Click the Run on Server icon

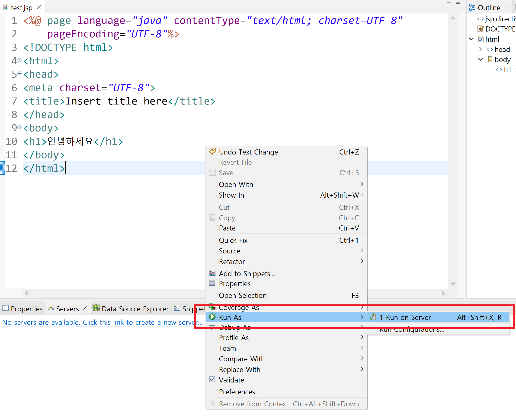[x=373, y=317]
